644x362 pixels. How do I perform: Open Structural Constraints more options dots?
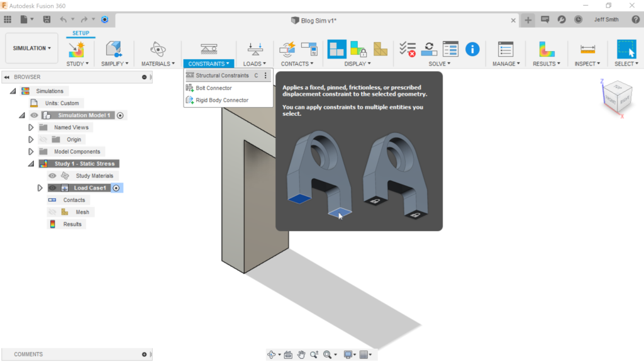(265, 76)
